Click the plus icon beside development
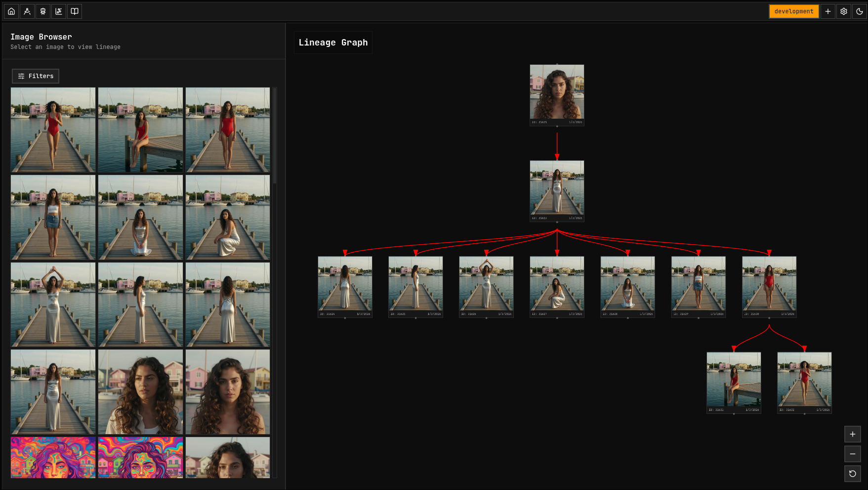 click(x=828, y=11)
